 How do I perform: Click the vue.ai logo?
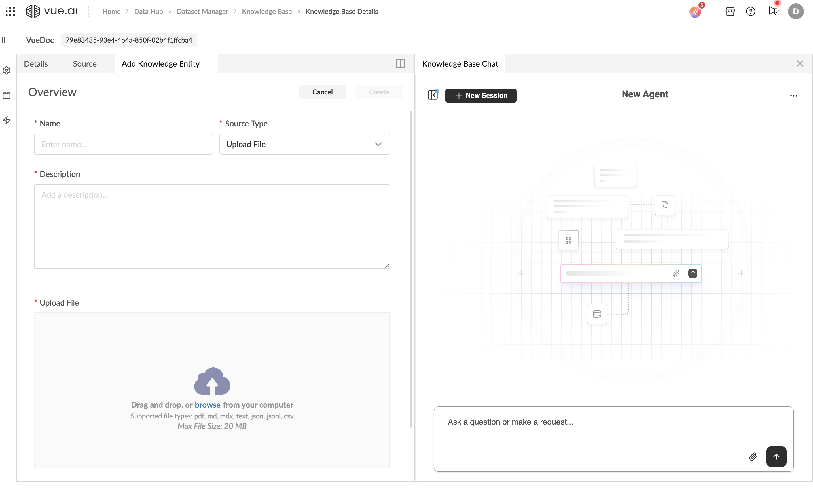tap(52, 11)
